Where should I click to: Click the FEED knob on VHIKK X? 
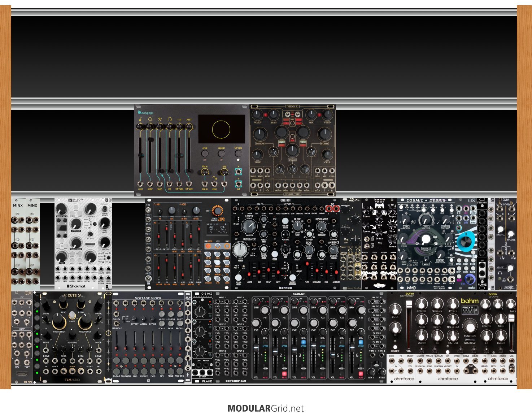tap(327, 115)
